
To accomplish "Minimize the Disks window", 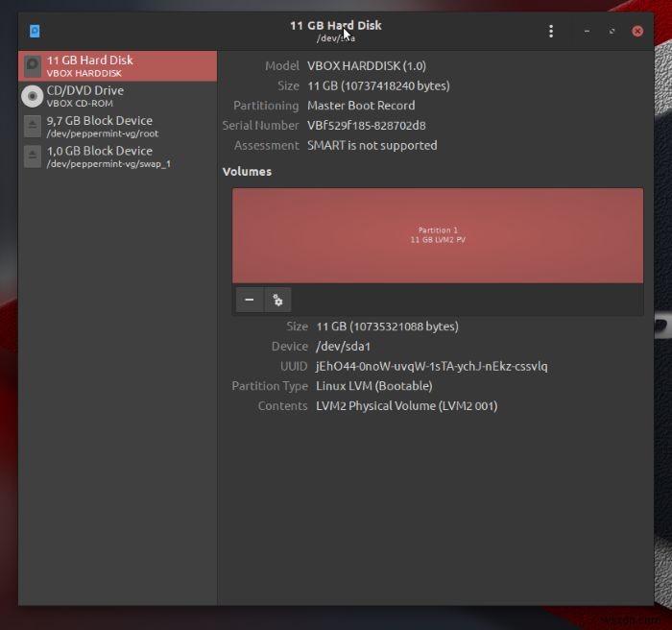I will coord(587,31).
